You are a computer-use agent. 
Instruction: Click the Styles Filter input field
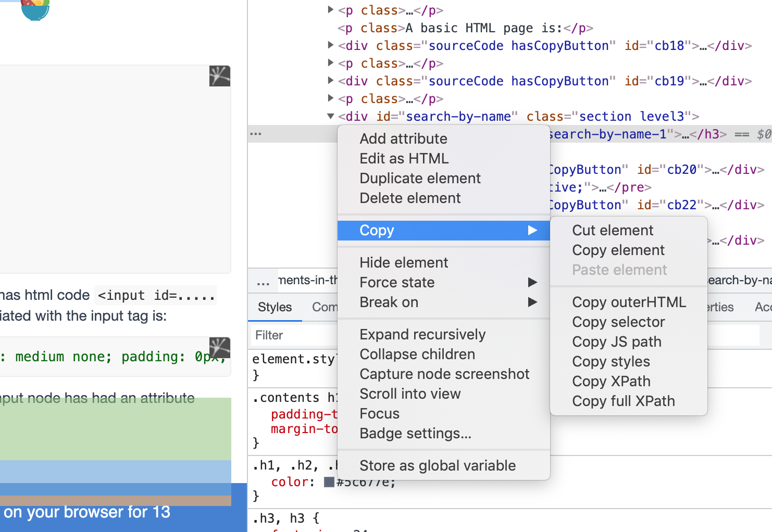coord(294,335)
